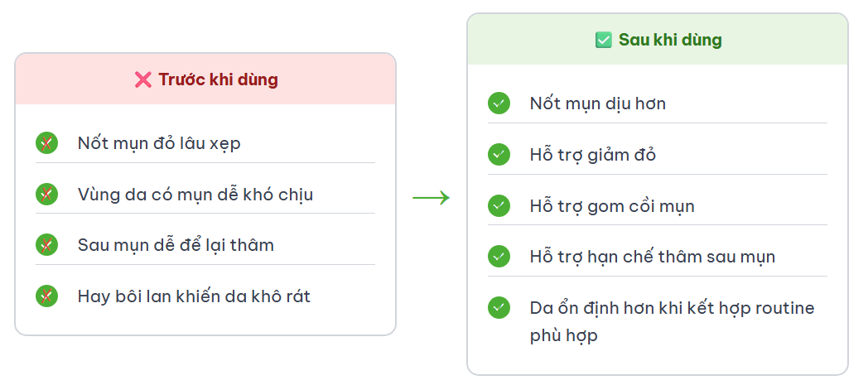Image resolution: width=868 pixels, height=385 pixels.
Task: Click the green arrow between the two cards
Action: click(432, 198)
